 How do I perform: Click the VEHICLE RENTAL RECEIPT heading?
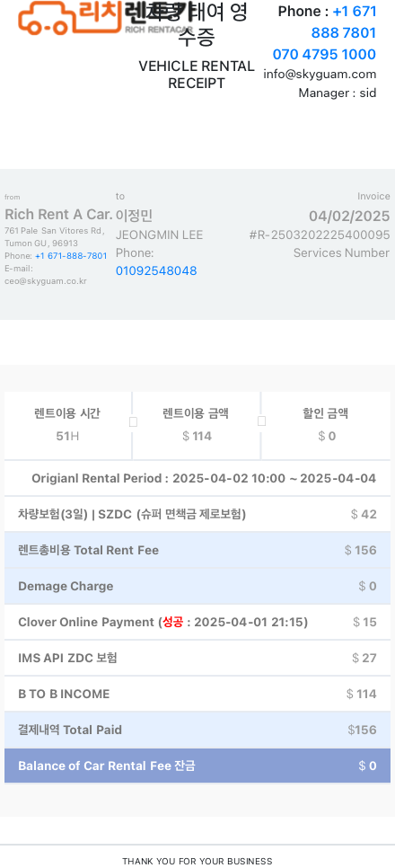point(197,75)
